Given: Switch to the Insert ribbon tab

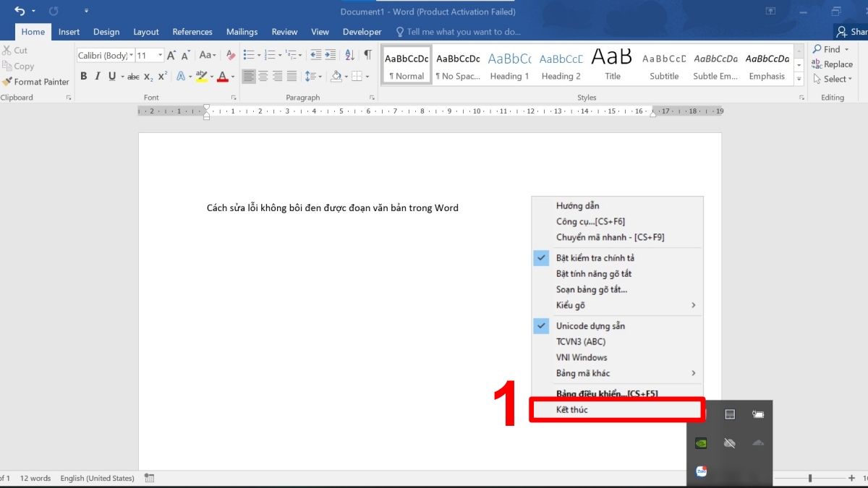Looking at the screenshot, I should point(69,32).
